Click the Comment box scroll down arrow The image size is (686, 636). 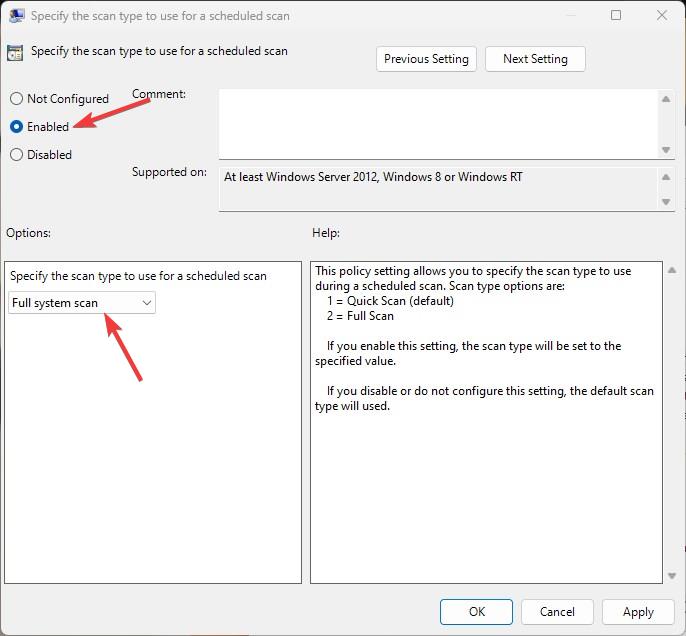point(666,150)
